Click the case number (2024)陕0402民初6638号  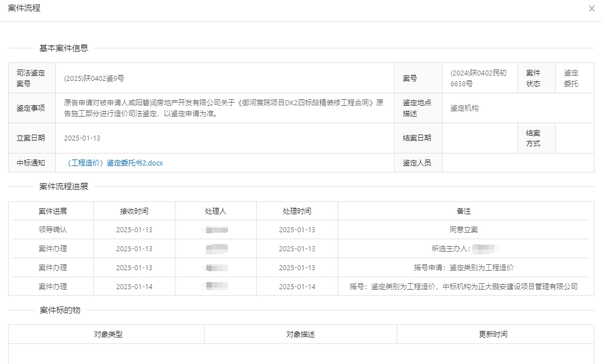[x=478, y=78]
